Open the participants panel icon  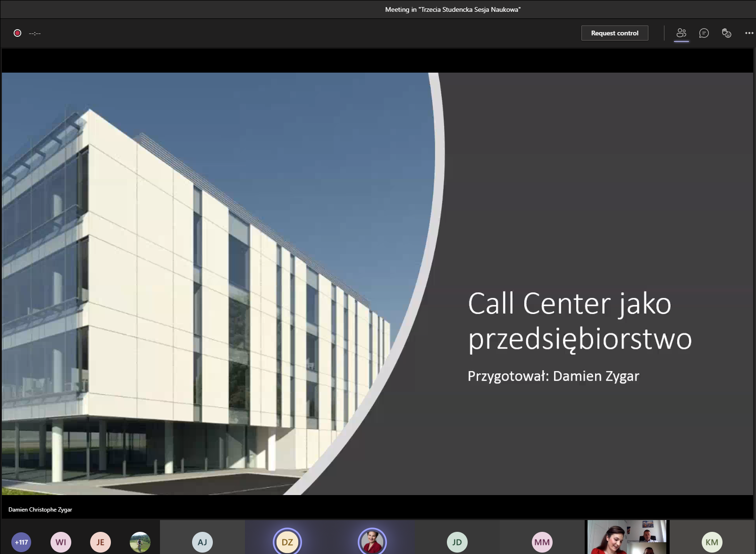point(681,33)
